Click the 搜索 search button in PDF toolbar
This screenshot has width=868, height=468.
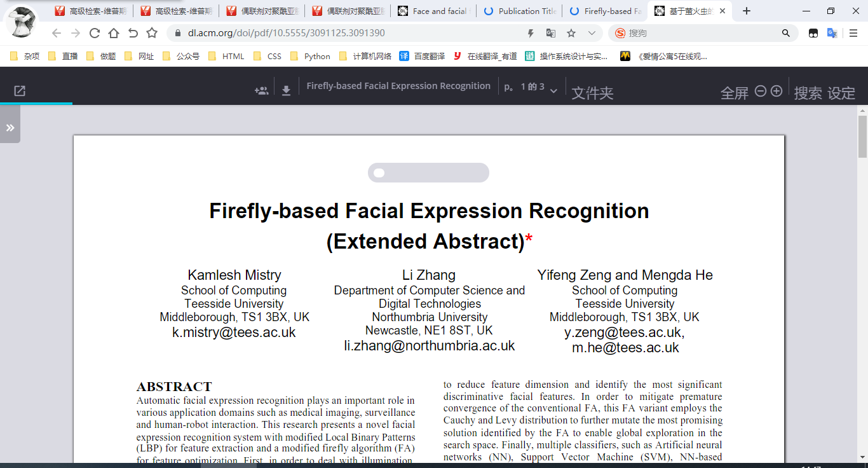point(808,93)
